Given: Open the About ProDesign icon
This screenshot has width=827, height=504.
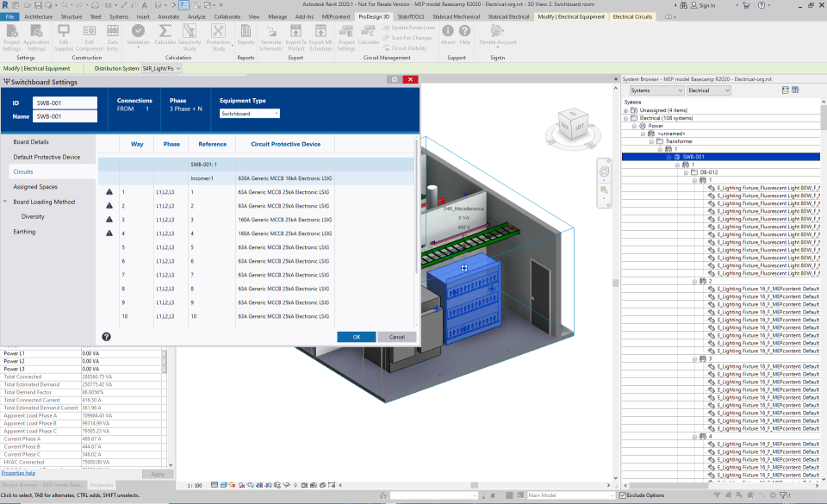Looking at the screenshot, I should 448,32.
